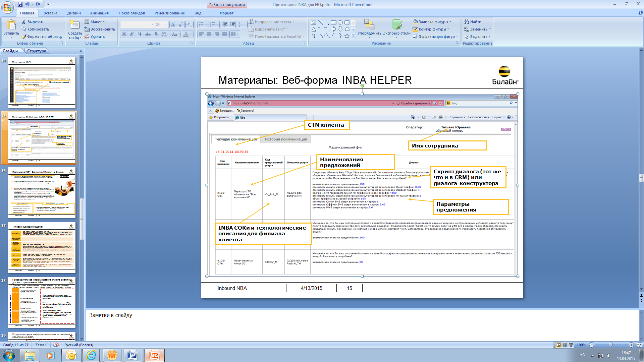The image size is (644, 362).
Task: Click bulleted list icon
Action: [201, 24]
